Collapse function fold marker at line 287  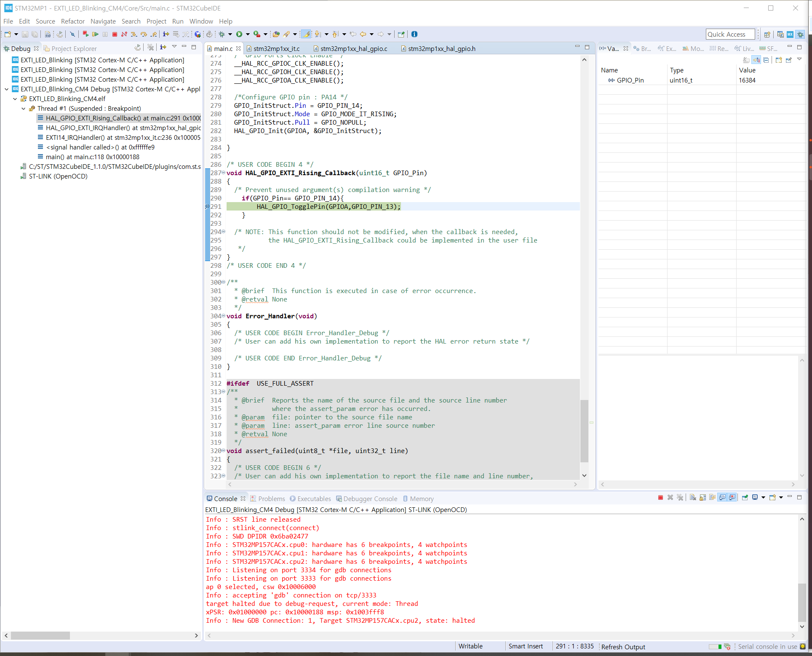click(224, 173)
